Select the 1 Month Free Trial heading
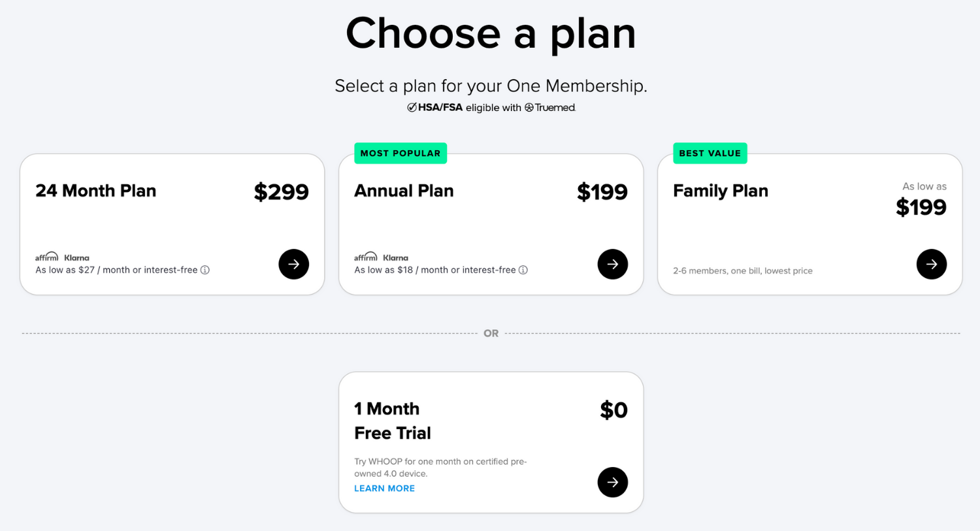Viewport: 980px width, 531px height. 392,421
